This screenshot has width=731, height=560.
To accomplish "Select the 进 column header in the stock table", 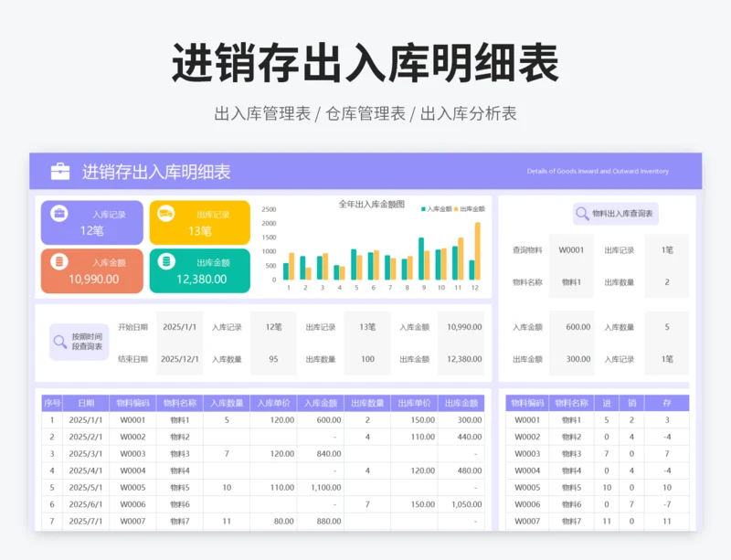I will point(607,403).
